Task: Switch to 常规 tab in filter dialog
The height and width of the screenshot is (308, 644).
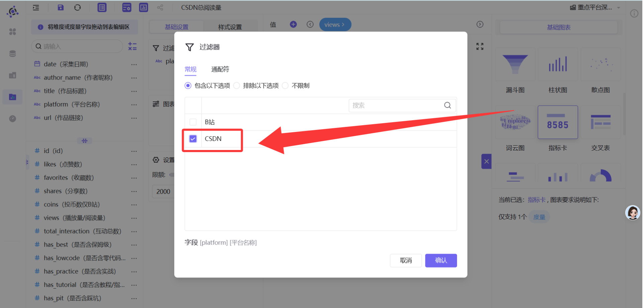Action: [x=191, y=69]
